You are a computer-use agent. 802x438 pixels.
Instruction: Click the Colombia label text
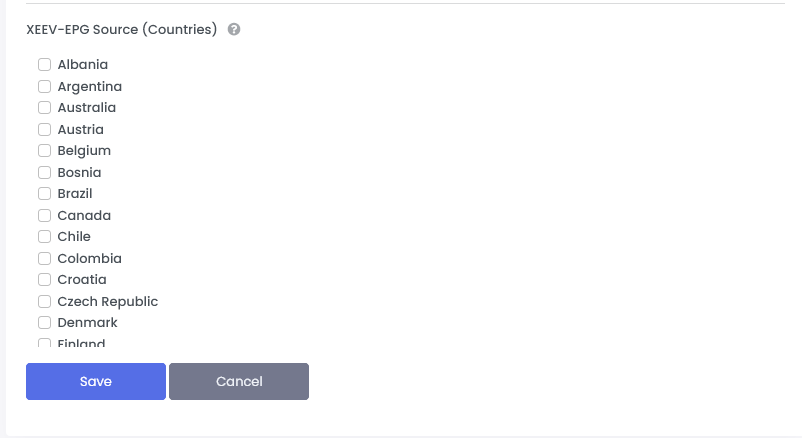(89, 259)
